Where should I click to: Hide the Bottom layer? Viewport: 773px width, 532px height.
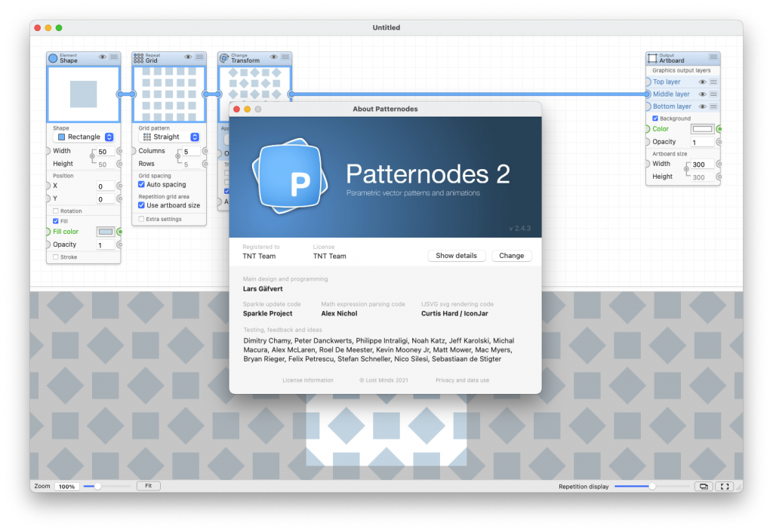point(703,106)
